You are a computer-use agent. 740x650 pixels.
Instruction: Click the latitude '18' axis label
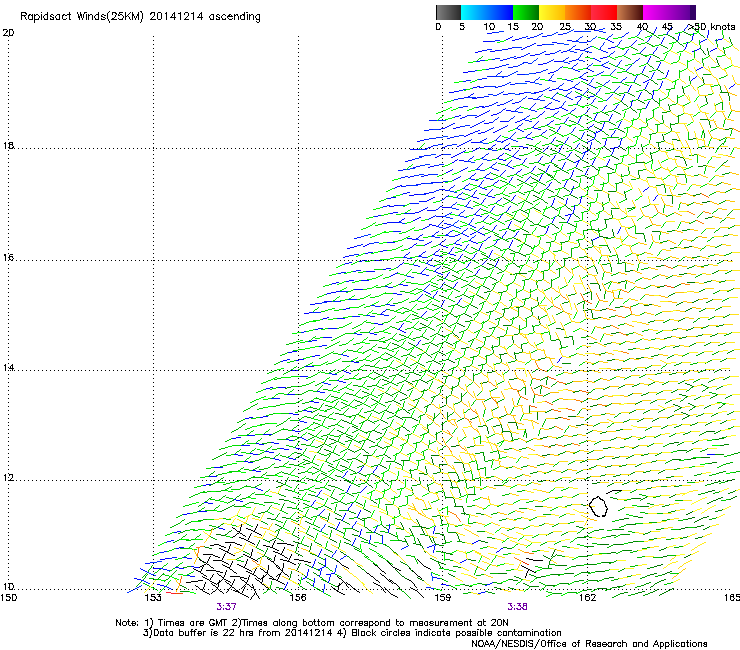[x=8, y=146]
